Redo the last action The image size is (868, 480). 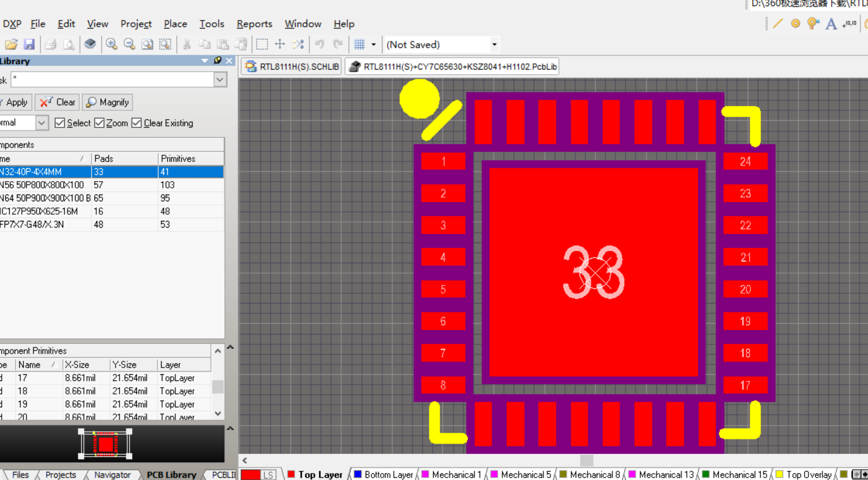338,44
